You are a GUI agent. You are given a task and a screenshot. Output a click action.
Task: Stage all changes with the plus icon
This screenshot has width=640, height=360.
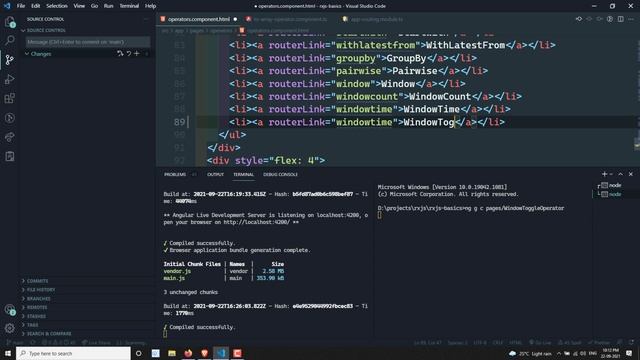(x=137, y=53)
